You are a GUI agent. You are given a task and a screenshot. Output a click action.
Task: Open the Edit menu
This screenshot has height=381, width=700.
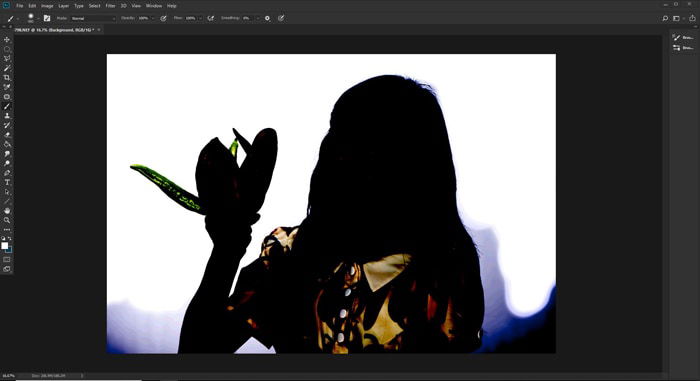32,6
